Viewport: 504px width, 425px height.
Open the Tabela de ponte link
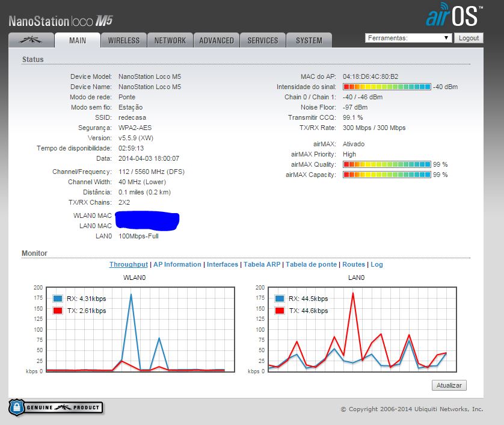pyautogui.click(x=311, y=264)
